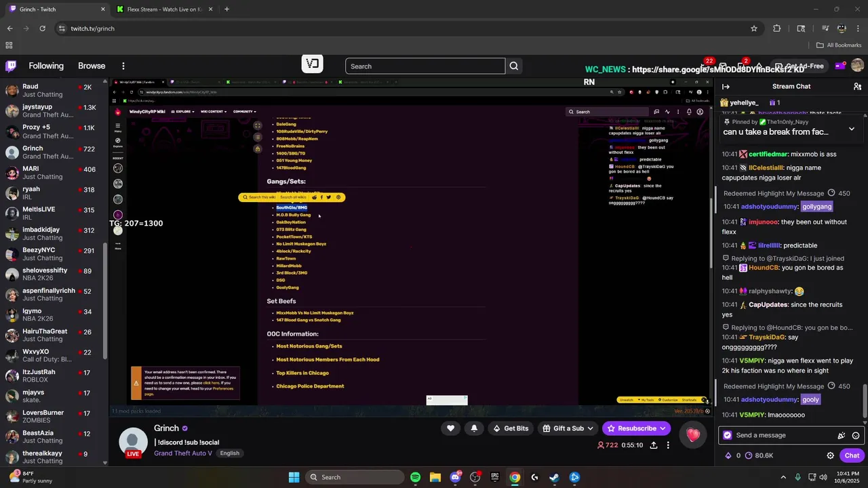Click the celebration party popper icon in chat

tap(842, 436)
